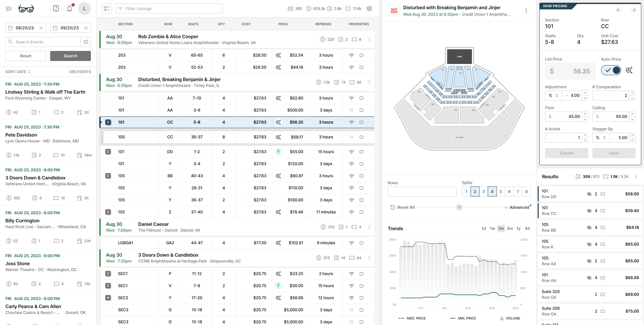644x325 pixels.
Task: Click the Rows filter input
Action: [x=422, y=192]
